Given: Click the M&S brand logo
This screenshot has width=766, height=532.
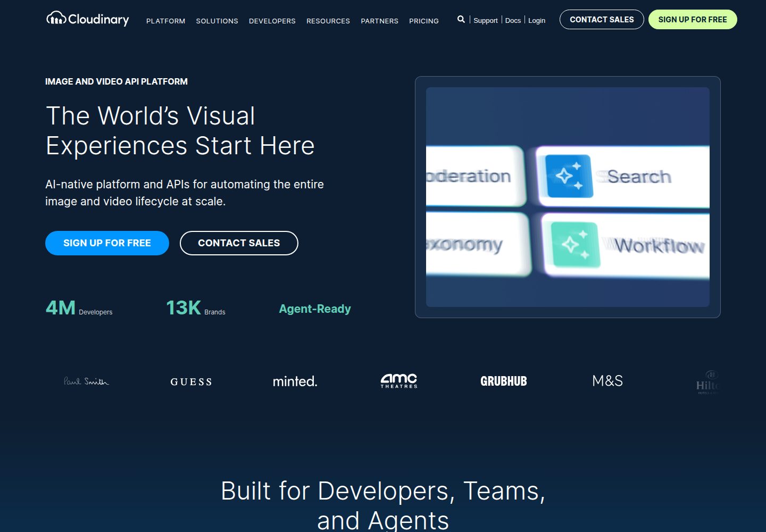Looking at the screenshot, I should pyautogui.click(x=607, y=381).
